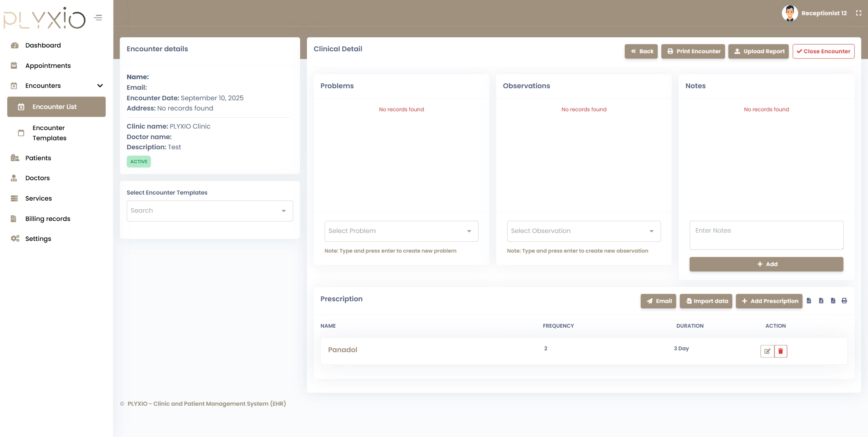The image size is (868, 437).
Task: Open Billing records page
Action: click(48, 219)
